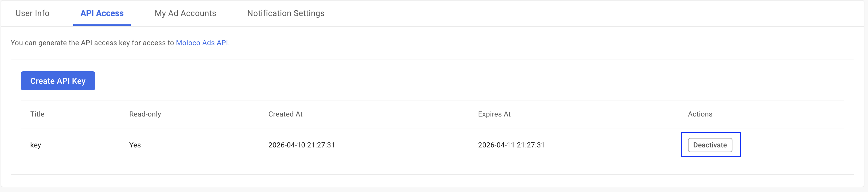Image resolution: width=868 pixels, height=192 pixels.
Task: Click the Actions column header
Action: [700, 114]
